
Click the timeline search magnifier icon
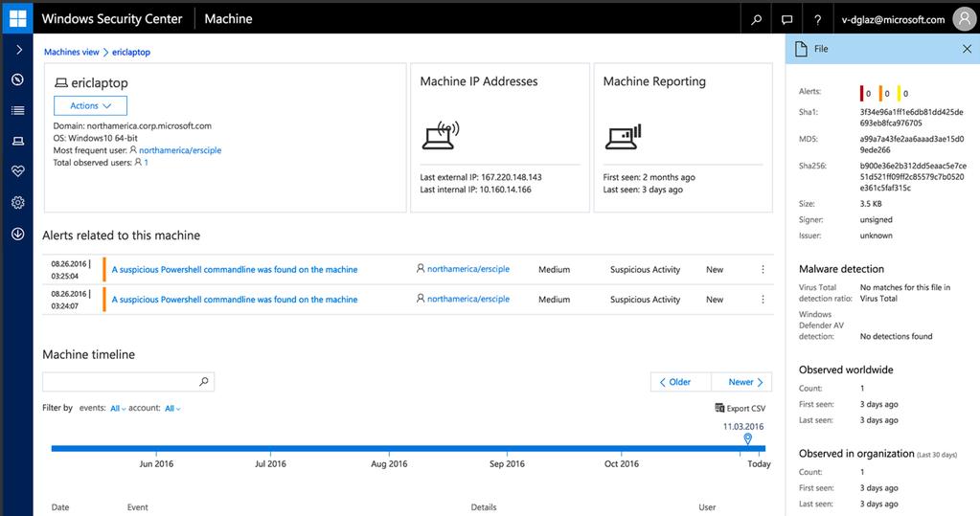coord(204,382)
